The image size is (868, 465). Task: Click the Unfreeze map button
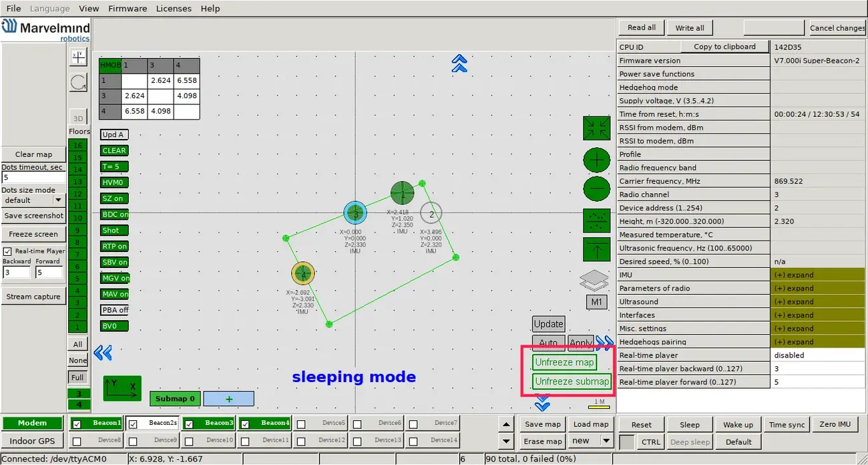point(564,362)
